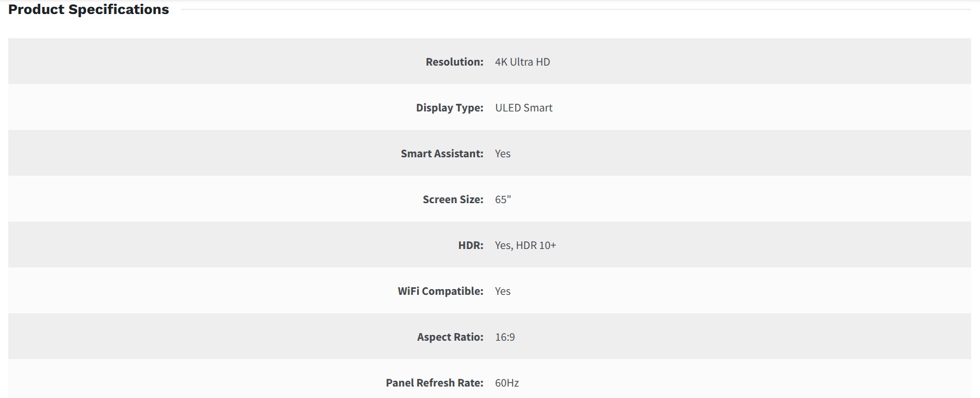Screen dimensions: 980x398
Task: Click the divider line beside Product Specifications
Action: click(x=573, y=10)
